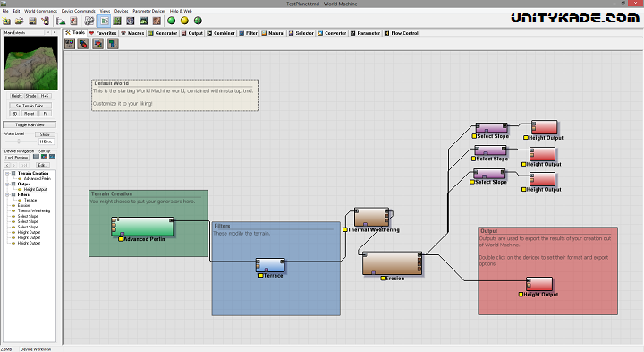This screenshot has height=352, width=644.
Task: Click the yellow build circle icon
Action: point(185,21)
